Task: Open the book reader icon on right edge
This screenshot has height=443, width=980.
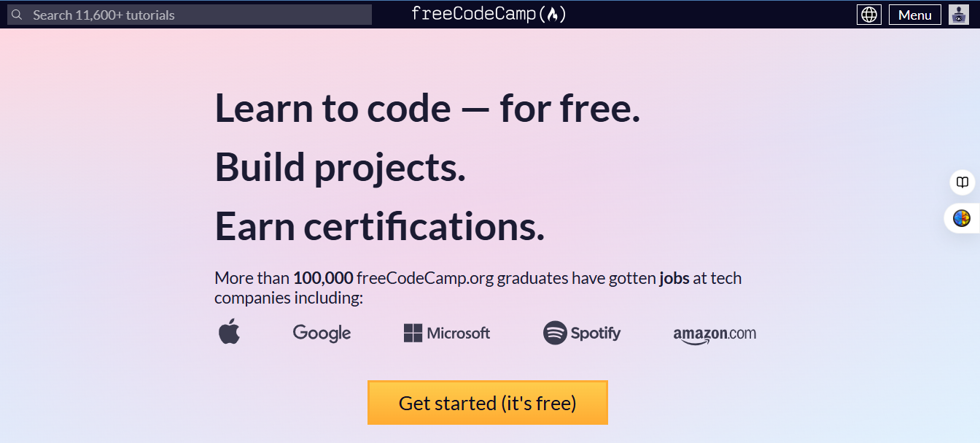Action: pyautogui.click(x=962, y=182)
